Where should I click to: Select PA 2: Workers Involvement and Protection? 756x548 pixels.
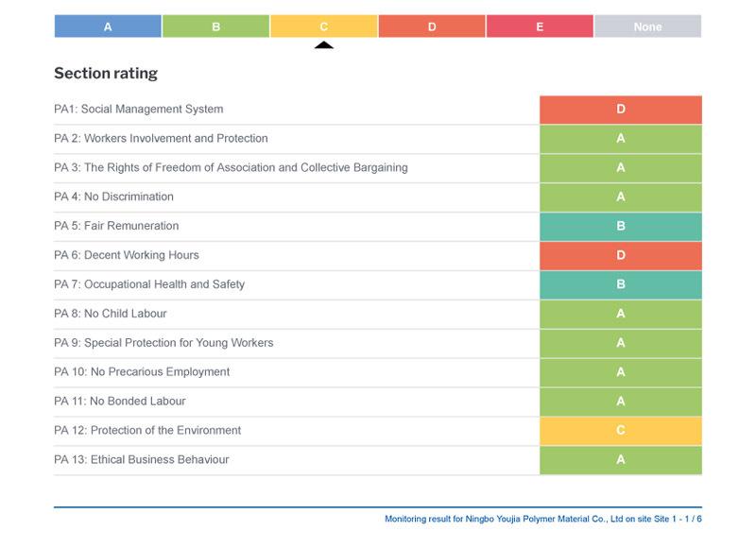pos(161,139)
